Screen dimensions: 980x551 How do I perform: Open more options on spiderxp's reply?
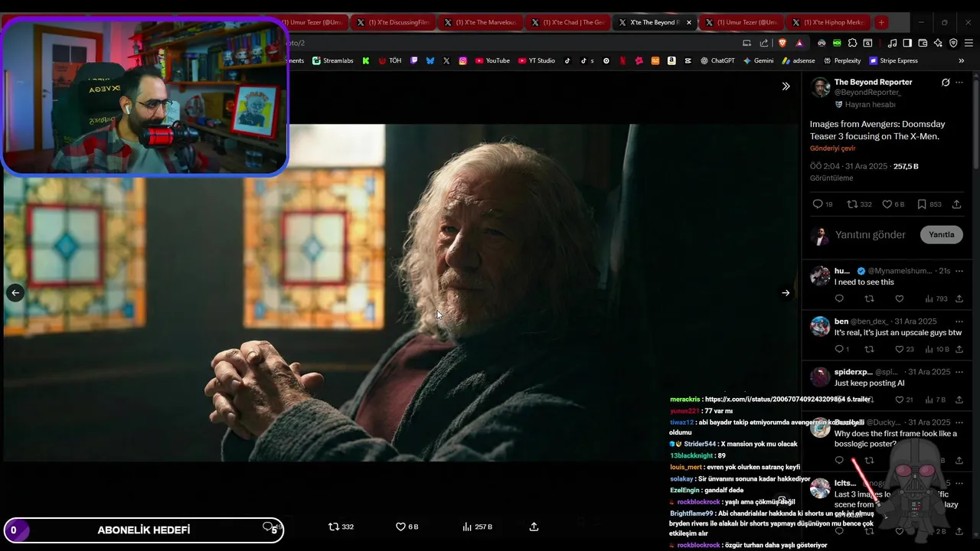coord(959,372)
